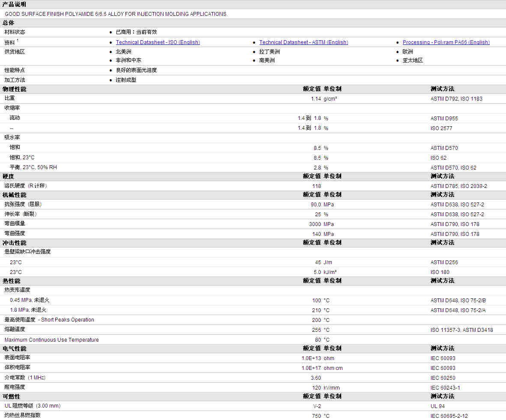Click the 物理性能 section heading

[x=14, y=89]
